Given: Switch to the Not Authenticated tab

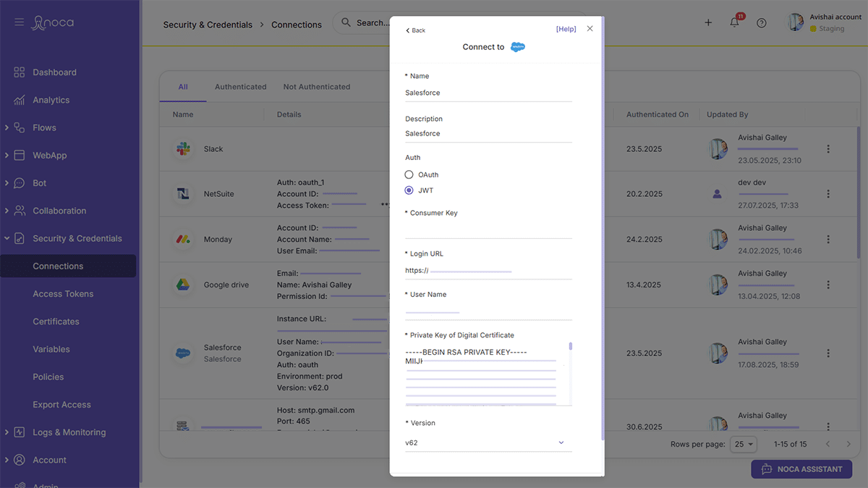Looking at the screenshot, I should 316,87.
